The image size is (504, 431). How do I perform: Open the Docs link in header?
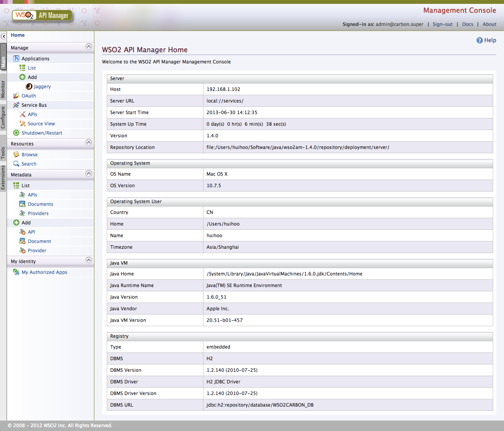(468, 24)
